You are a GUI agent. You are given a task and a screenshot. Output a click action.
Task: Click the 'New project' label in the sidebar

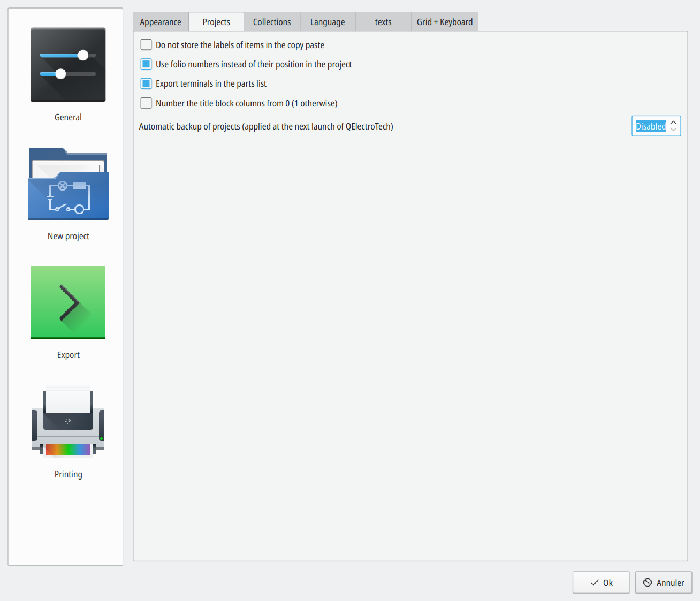point(69,236)
